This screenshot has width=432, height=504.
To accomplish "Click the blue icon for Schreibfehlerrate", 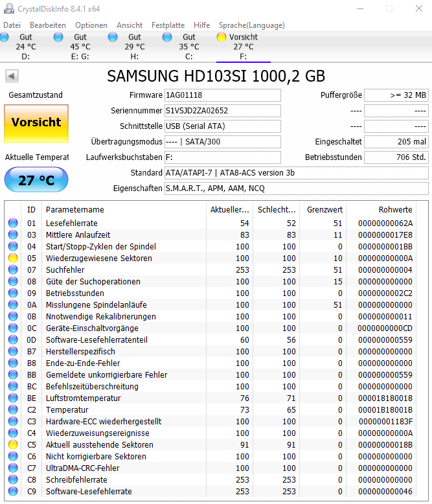I will tap(13, 479).
